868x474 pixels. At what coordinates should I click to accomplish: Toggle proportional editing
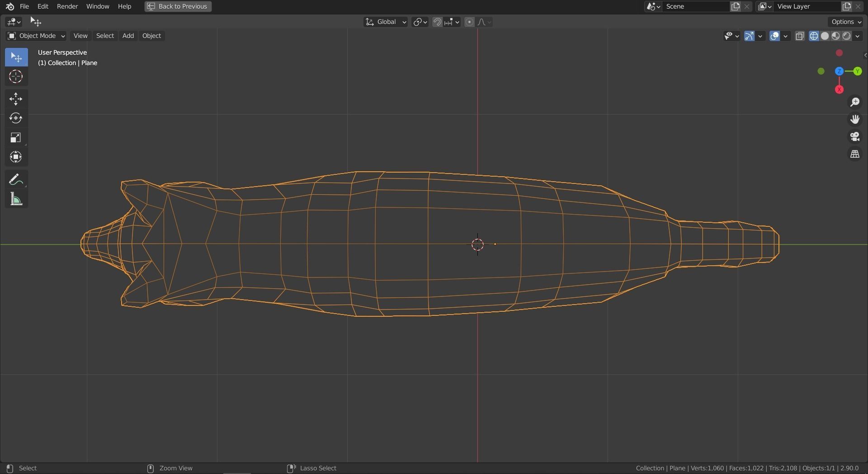469,22
